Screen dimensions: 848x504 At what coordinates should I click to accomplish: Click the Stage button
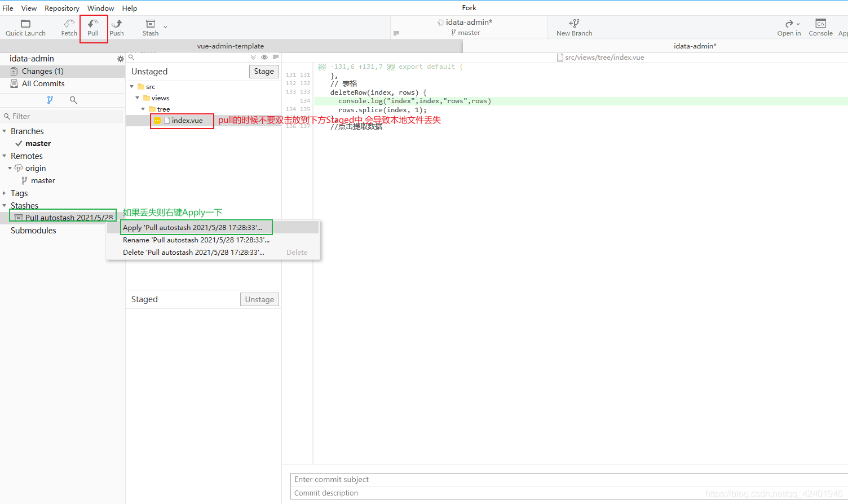[x=264, y=72]
